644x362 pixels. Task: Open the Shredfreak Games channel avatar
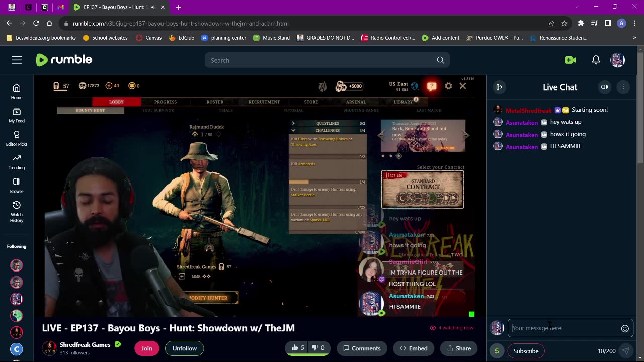49,348
